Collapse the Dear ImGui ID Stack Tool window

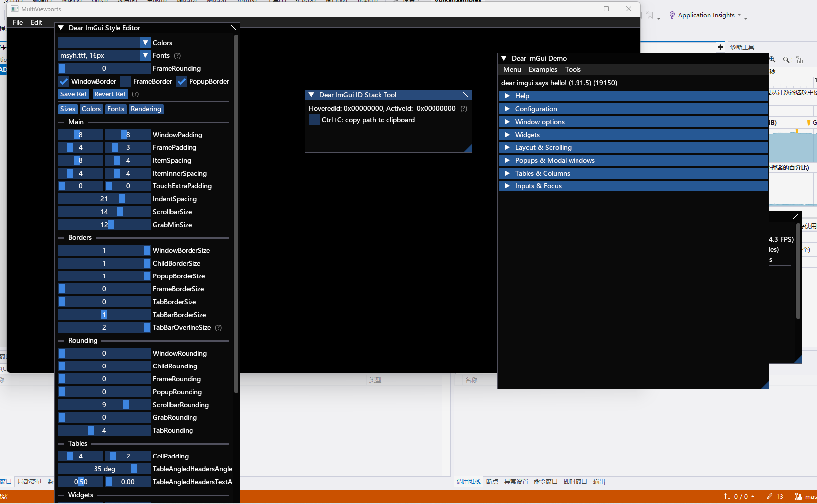(312, 95)
